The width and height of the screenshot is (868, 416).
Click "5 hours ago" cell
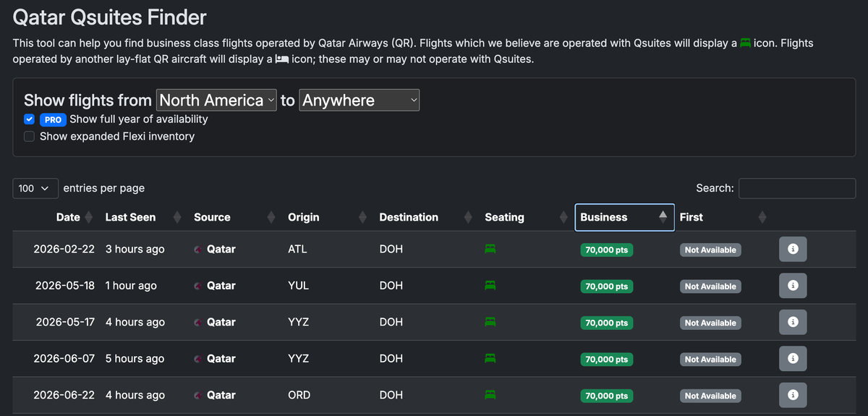point(135,359)
